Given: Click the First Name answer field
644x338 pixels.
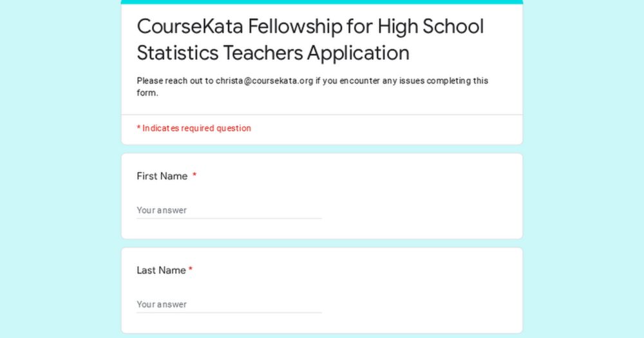Looking at the screenshot, I should (x=229, y=211).
